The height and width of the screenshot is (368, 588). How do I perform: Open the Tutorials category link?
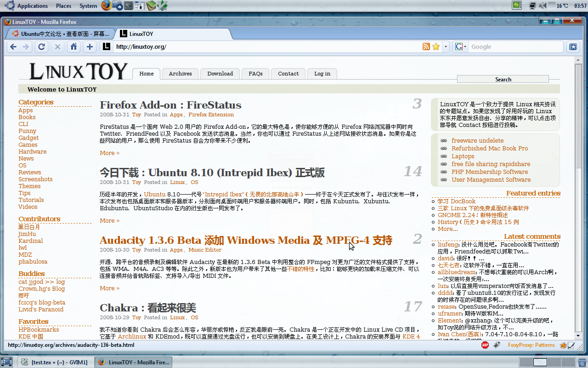[31, 200]
